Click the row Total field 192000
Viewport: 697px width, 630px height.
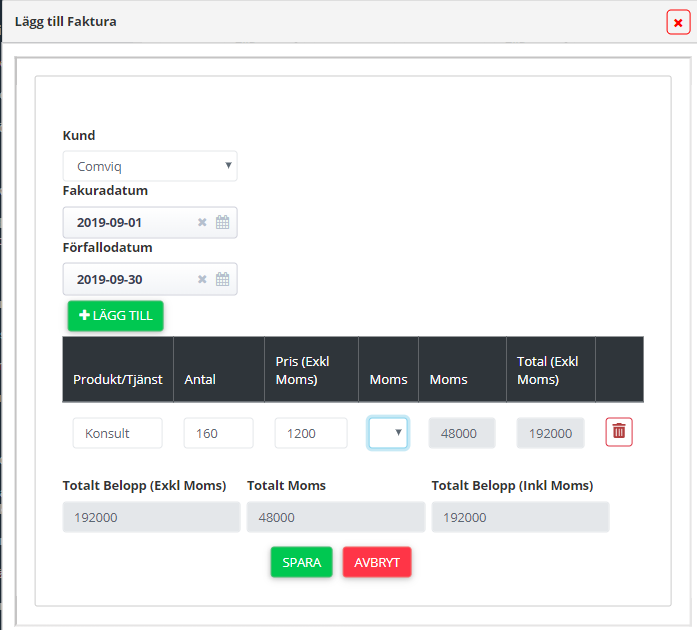tap(550, 433)
